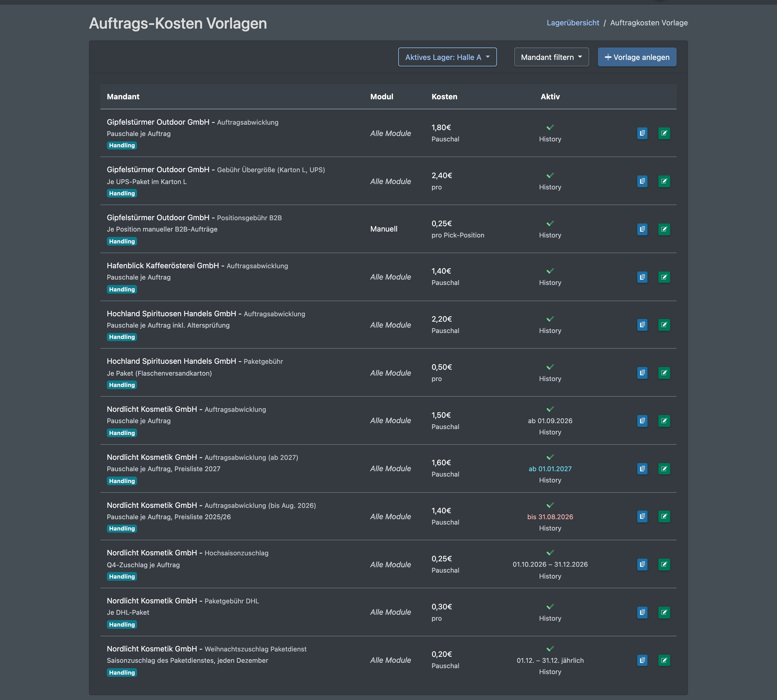Screen dimensions: 777x700
Task: Edit the Paketgebühr DHL template
Action: (664, 612)
